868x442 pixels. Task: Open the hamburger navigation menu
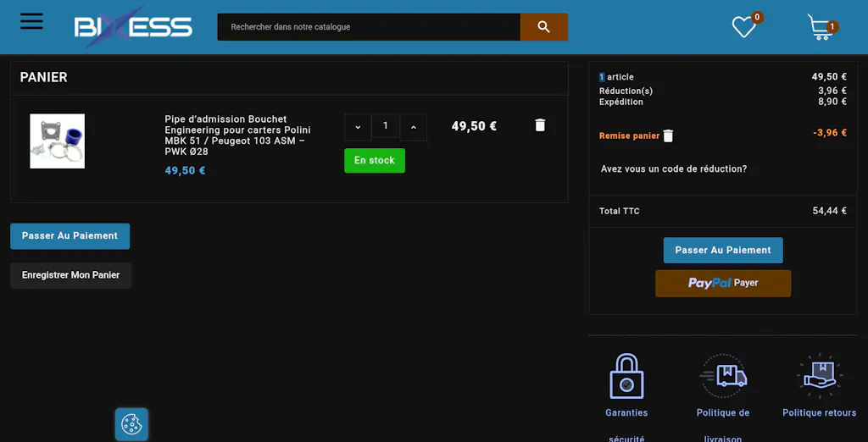click(31, 21)
